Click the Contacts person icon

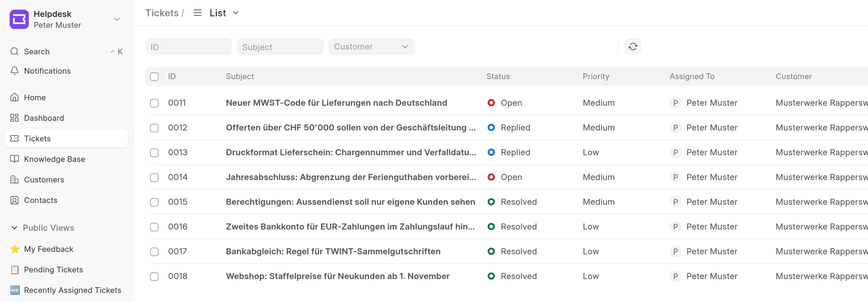pyautogui.click(x=14, y=200)
